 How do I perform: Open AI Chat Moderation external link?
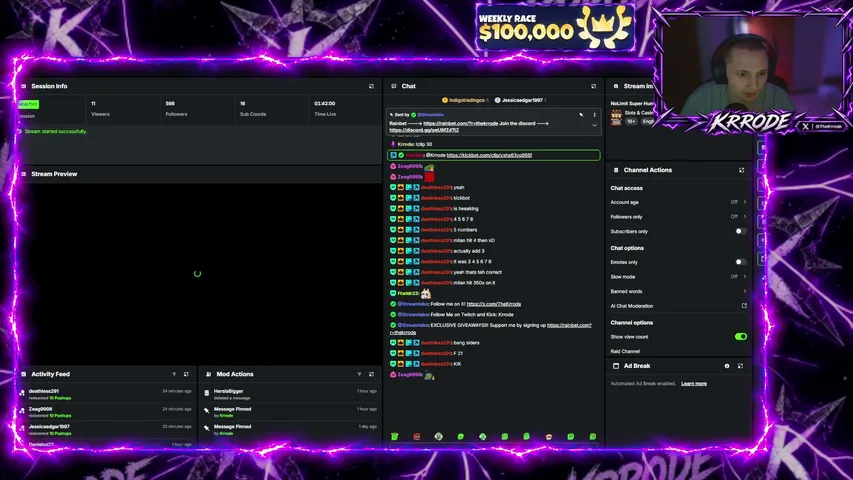coord(744,306)
